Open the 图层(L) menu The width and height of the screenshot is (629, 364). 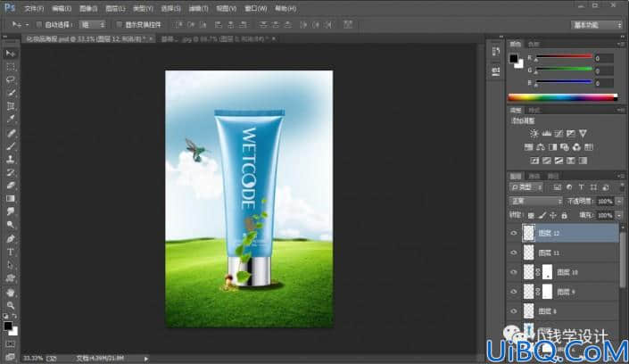115,8
